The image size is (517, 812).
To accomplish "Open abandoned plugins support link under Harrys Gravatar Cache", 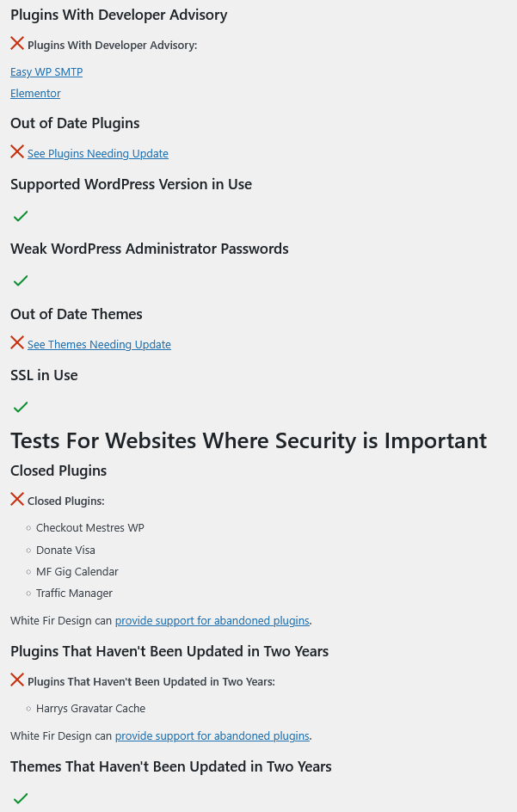I will (212, 736).
